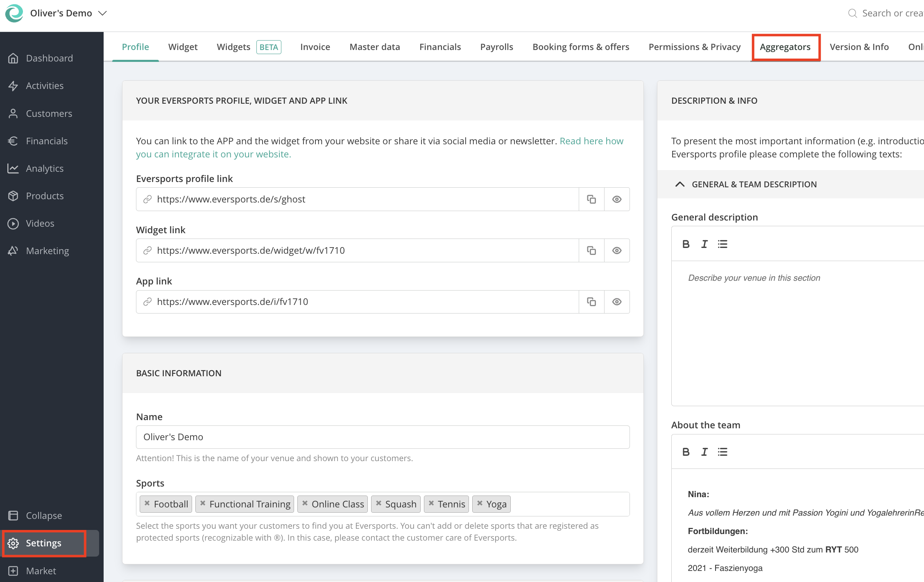
Task: Click the Eversports logo icon
Action: click(14, 13)
